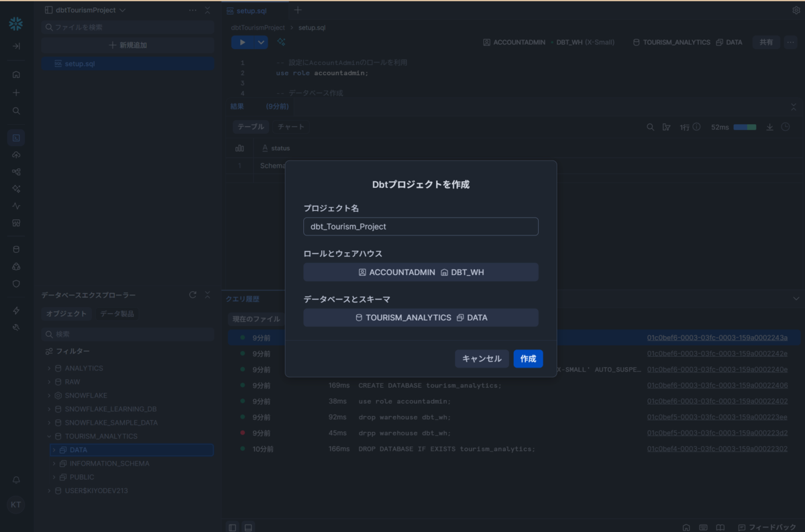Image resolution: width=805 pixels, height=532 pixels.
Task: Click the notifications bell icon
Action: [x=16, y=480]
